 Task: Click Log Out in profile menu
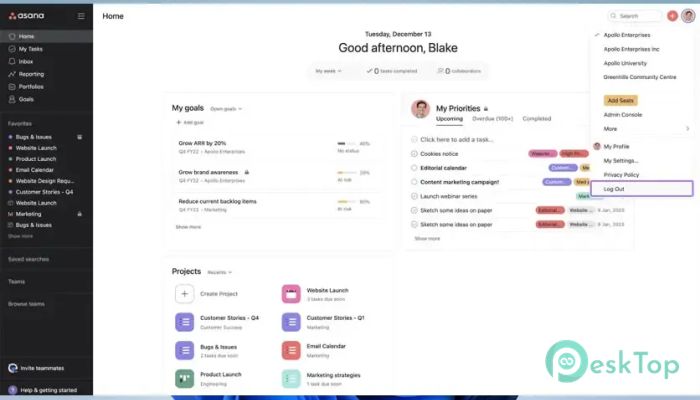642,189
